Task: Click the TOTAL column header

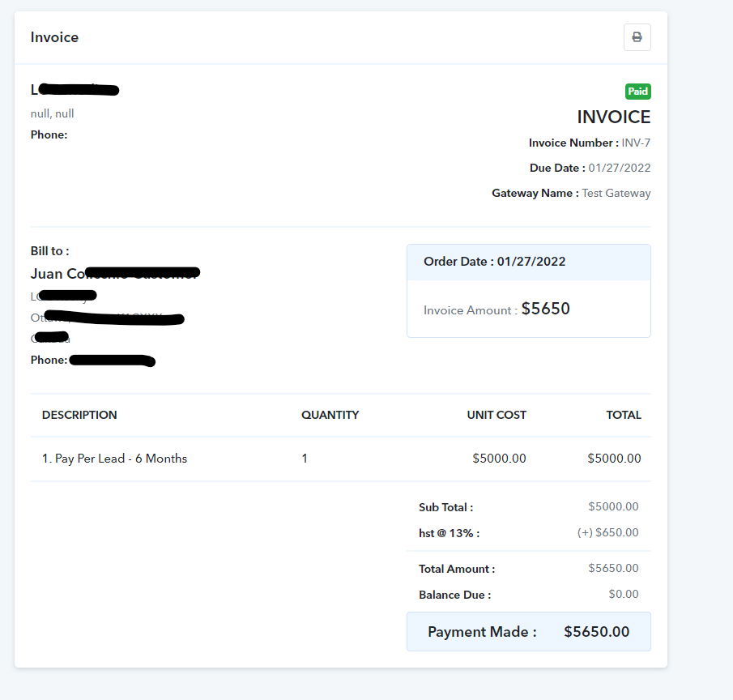Action: pyautogui.click(x=624, y=415)
